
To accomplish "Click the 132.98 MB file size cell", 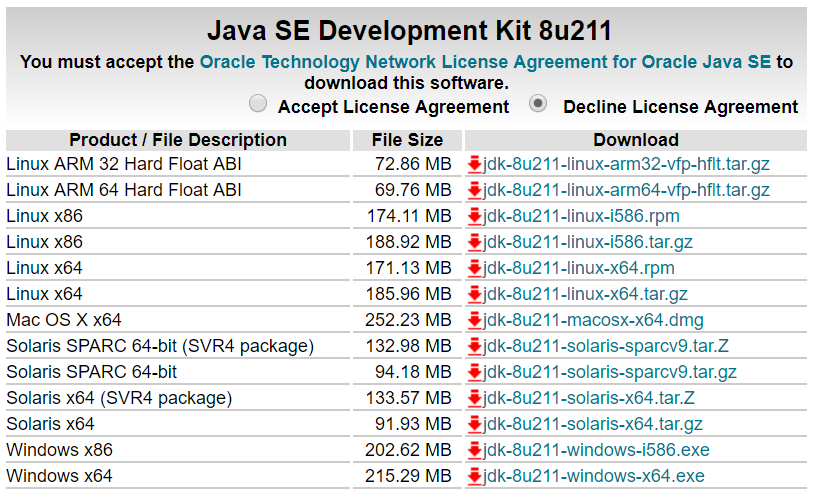I will [409, 346].
